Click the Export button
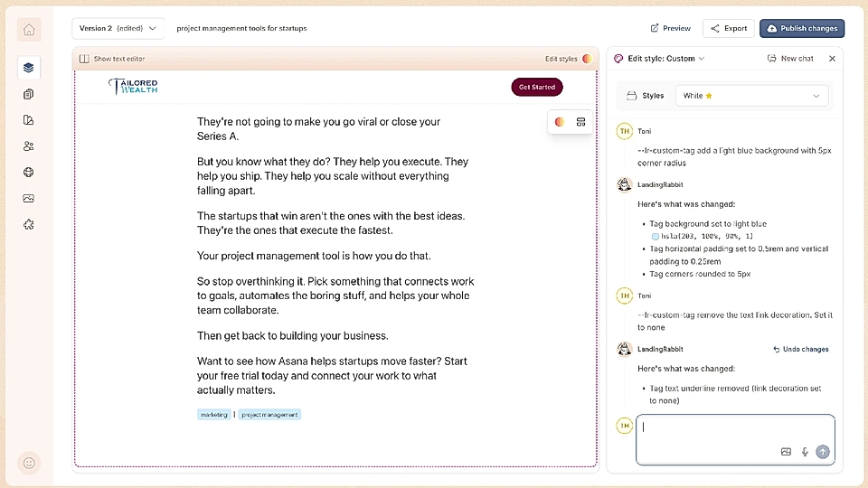Image resolution: width=868 pixels, height=488 pixels. click(729, 28)
